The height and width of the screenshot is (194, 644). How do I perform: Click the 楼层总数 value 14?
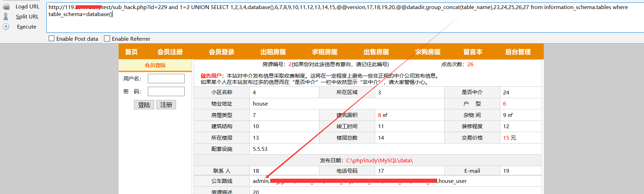pyautogui.click(x=381, y=138)
